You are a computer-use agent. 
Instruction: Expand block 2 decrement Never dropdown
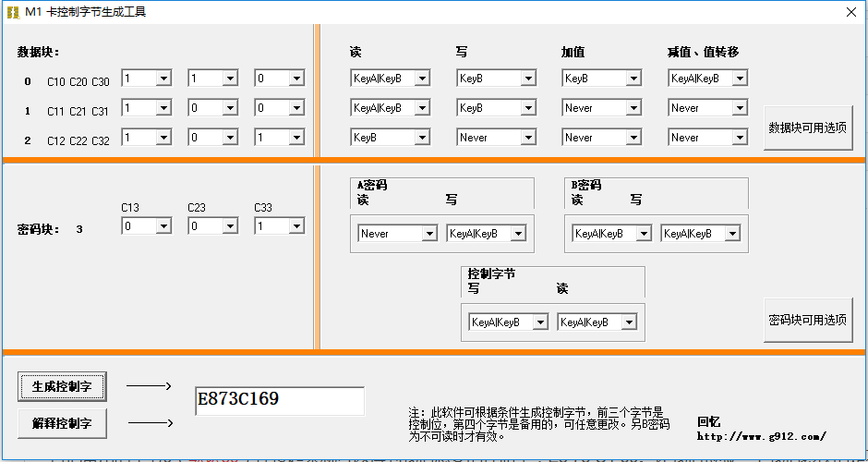[740, 137]
